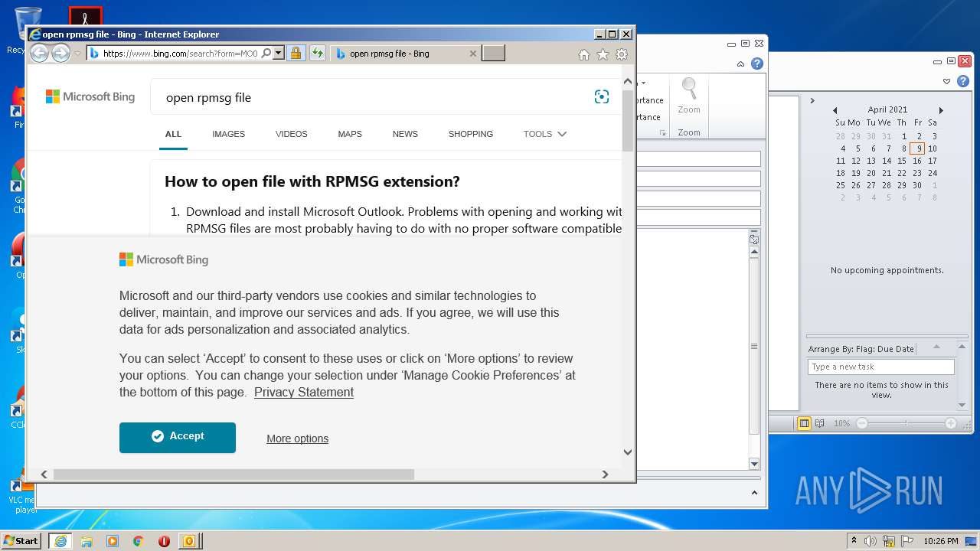
Task: Select April 9 in the calendar
Action: pos(917,148)
